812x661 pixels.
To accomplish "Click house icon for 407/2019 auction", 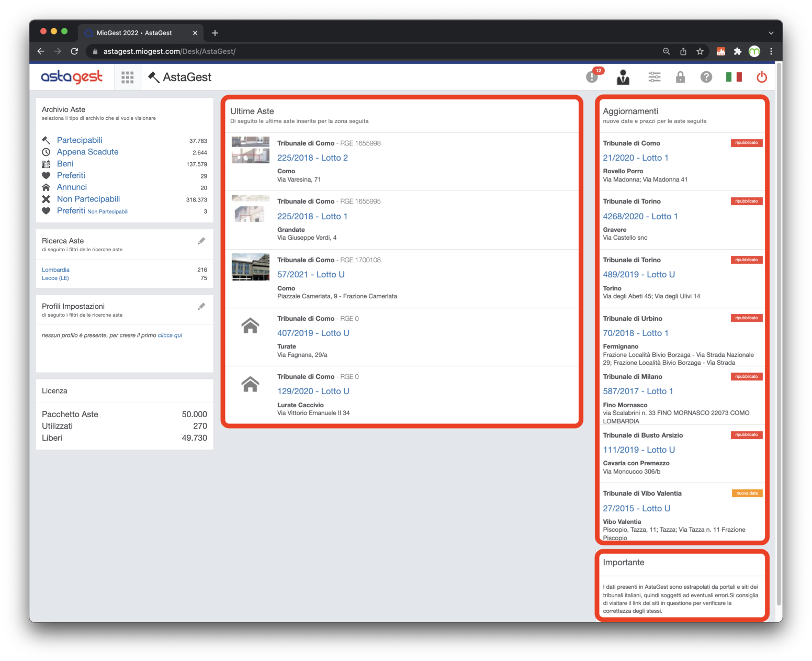I will (x=250, y=326).
